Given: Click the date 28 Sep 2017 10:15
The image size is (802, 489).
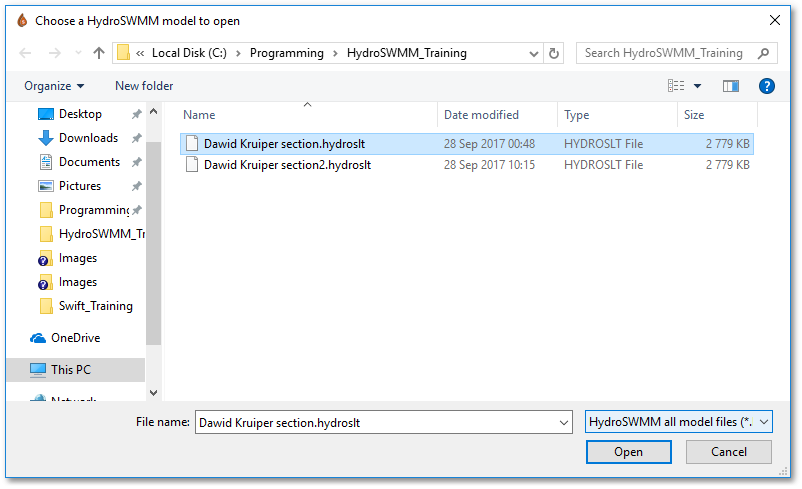Looking at the screenshot, I should [489, 165].
